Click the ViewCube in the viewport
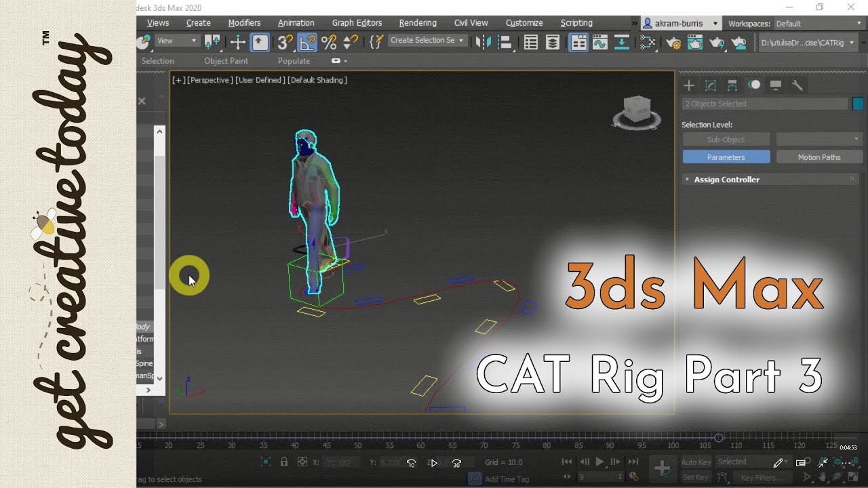The height and width of the screenshot is (488, 868). 636,110
